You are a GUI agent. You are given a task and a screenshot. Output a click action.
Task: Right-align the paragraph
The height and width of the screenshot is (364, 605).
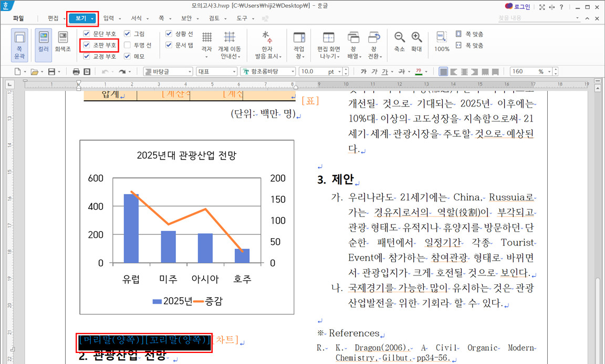(x=475, y=71)
